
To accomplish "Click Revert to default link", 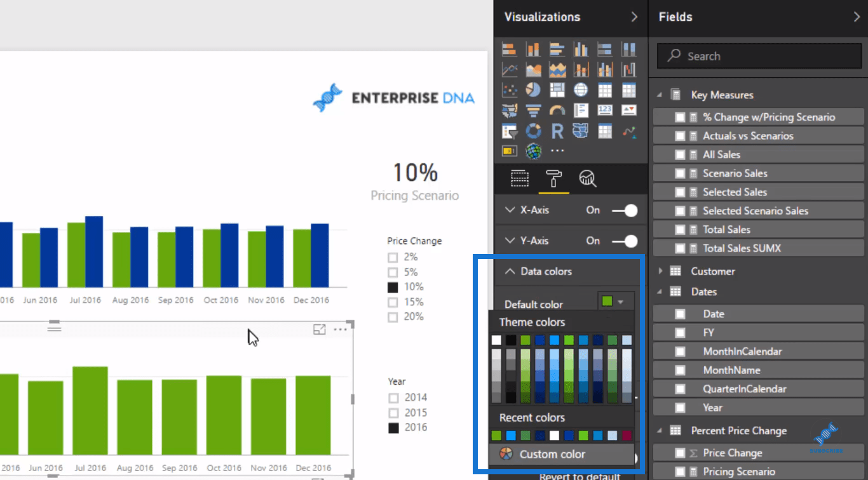I will point(580,476).
